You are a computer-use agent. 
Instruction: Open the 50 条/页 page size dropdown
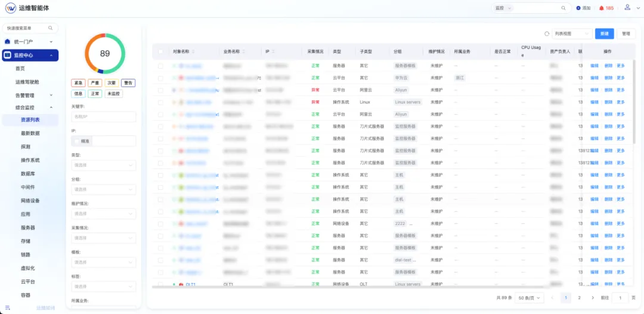[x=529, y=297]
